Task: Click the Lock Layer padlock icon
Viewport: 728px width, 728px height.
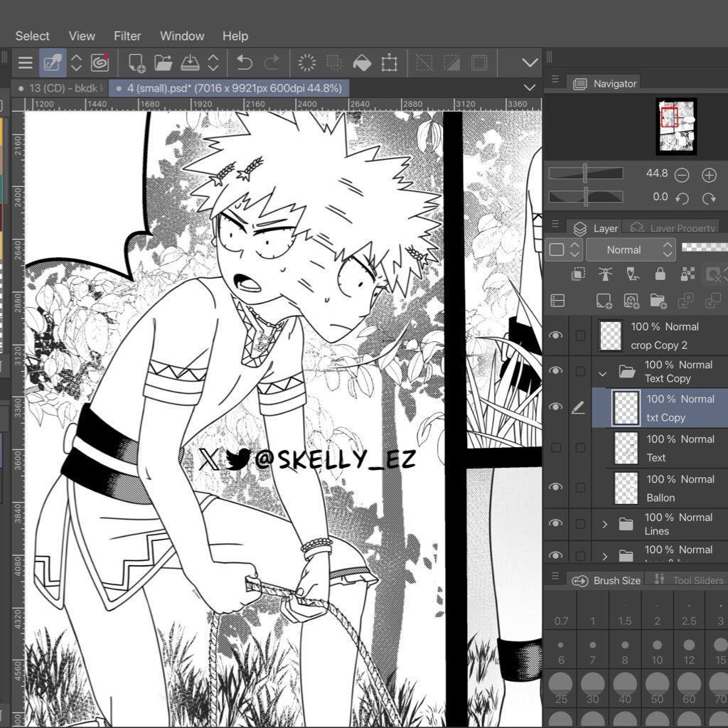Action: (x=660, y=274)
